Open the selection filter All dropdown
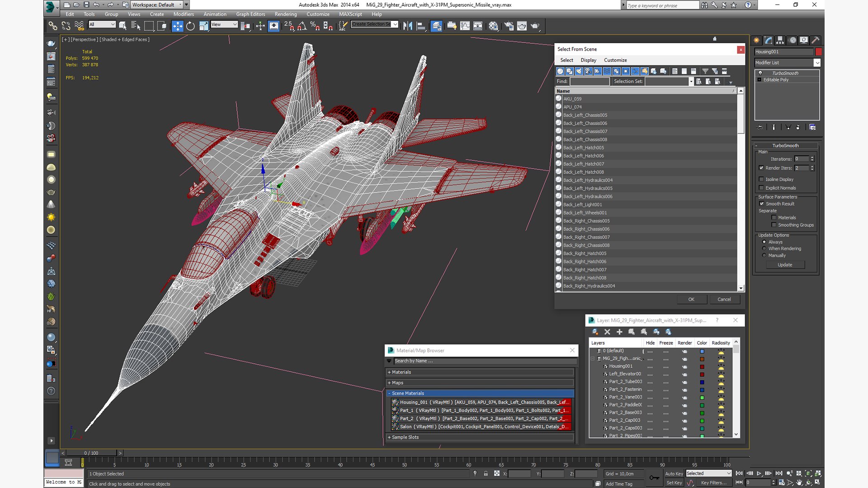 (102, 24)
